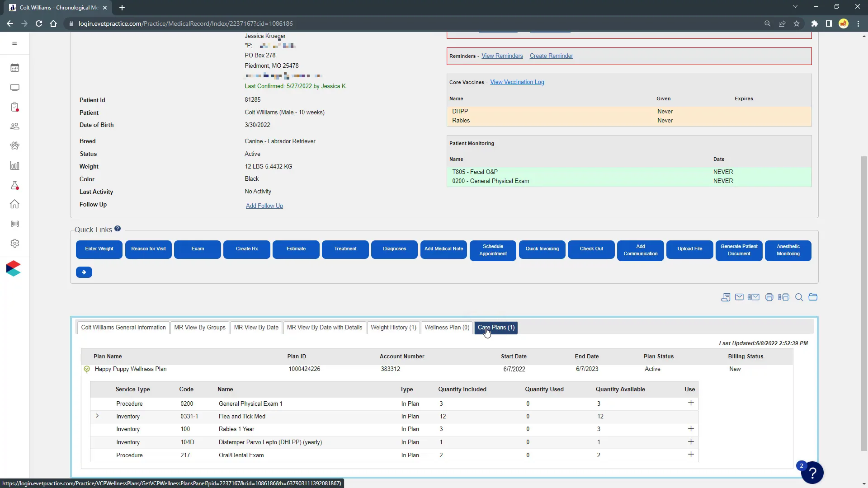The width and height of the screenshot is (868, 488).
Task: Click the Schedule Appointment button
Action: (493, 250)
